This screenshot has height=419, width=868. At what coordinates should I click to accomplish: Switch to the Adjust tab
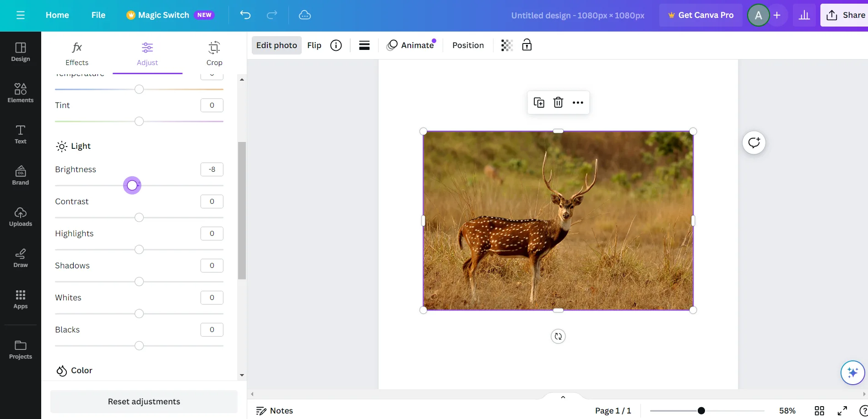pos(147,53)
